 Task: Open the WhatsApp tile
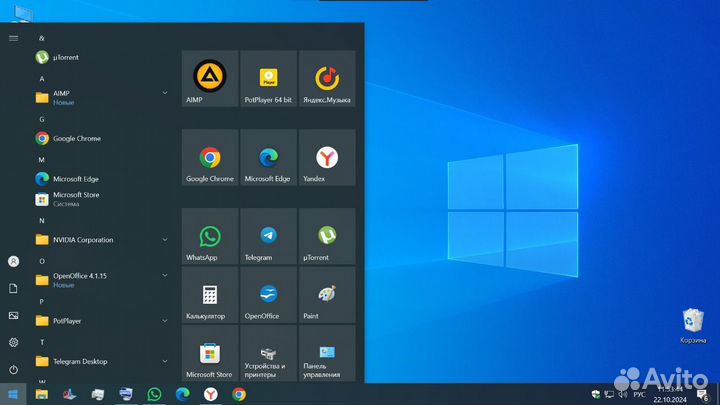click(210, 236)
